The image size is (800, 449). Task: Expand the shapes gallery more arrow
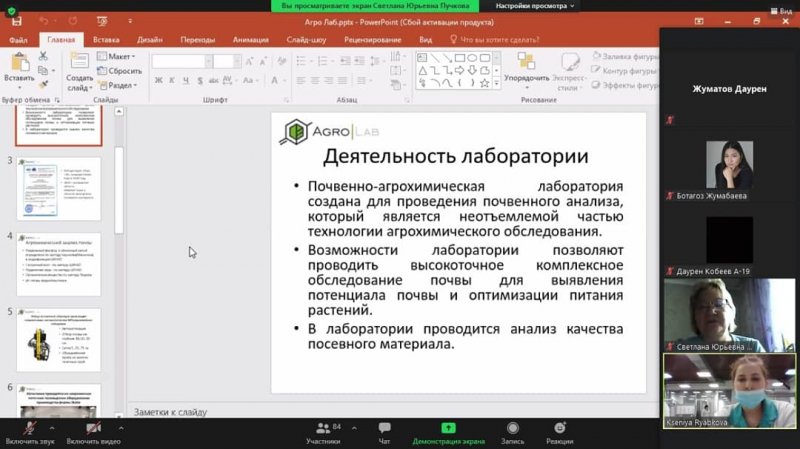[496, 83]
